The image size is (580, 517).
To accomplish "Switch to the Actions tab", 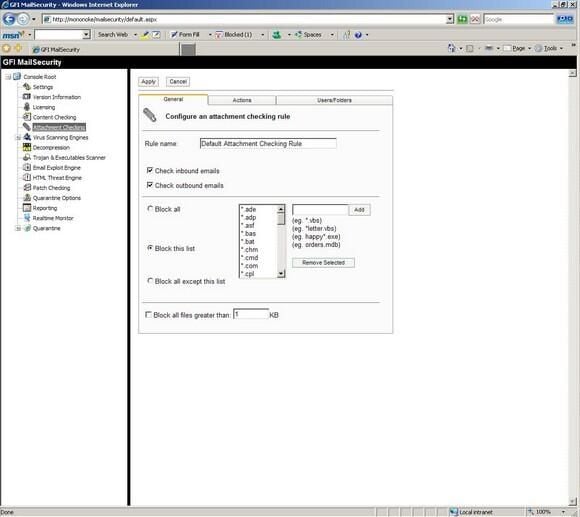I will pyautogui.click(x=242, y=100).
